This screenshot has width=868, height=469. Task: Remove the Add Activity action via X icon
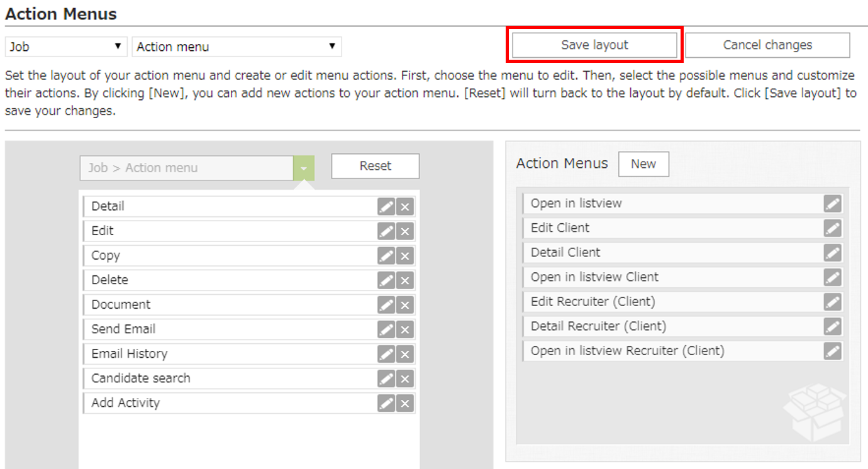pos(406,403)
